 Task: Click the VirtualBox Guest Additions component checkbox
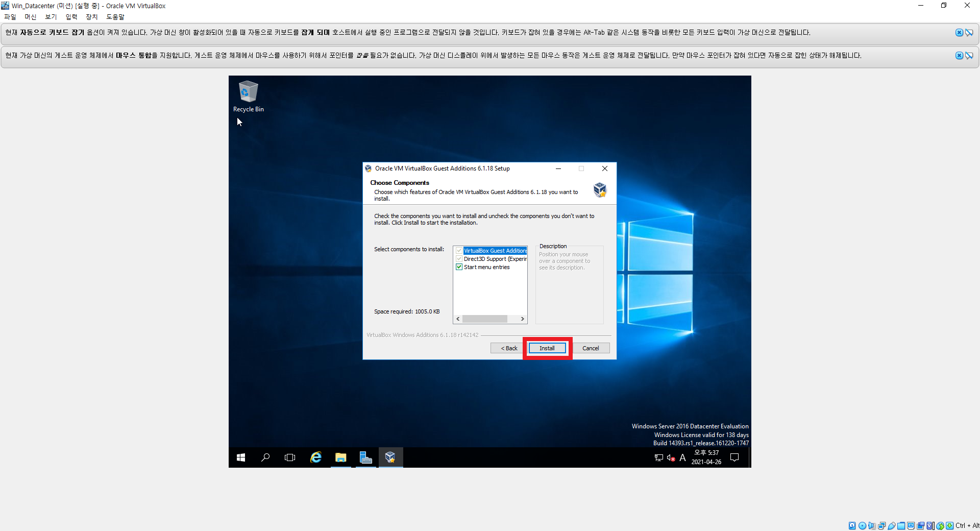[459, 251]
